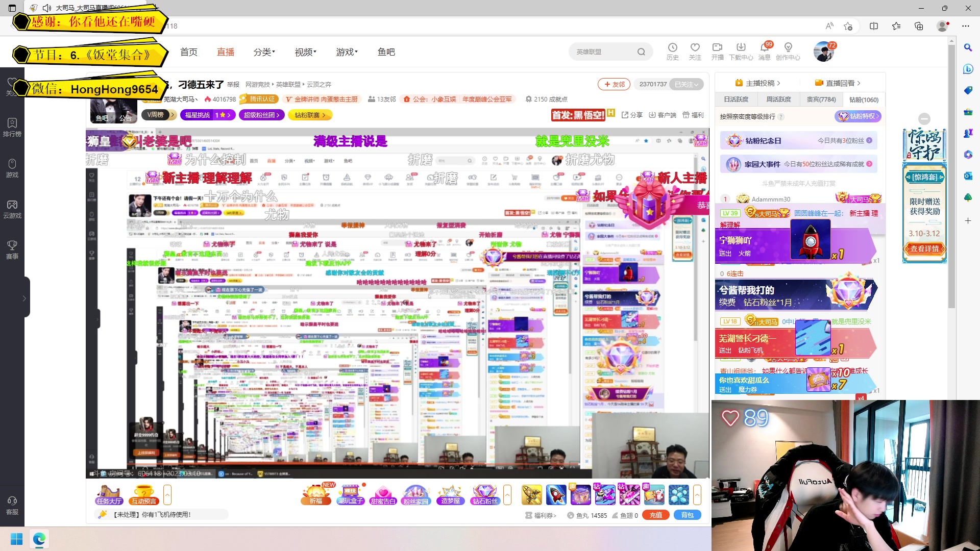The image size is (980, 551).
Task: Open Outlook icon in Edge sidebar
Action: [968, 176]
